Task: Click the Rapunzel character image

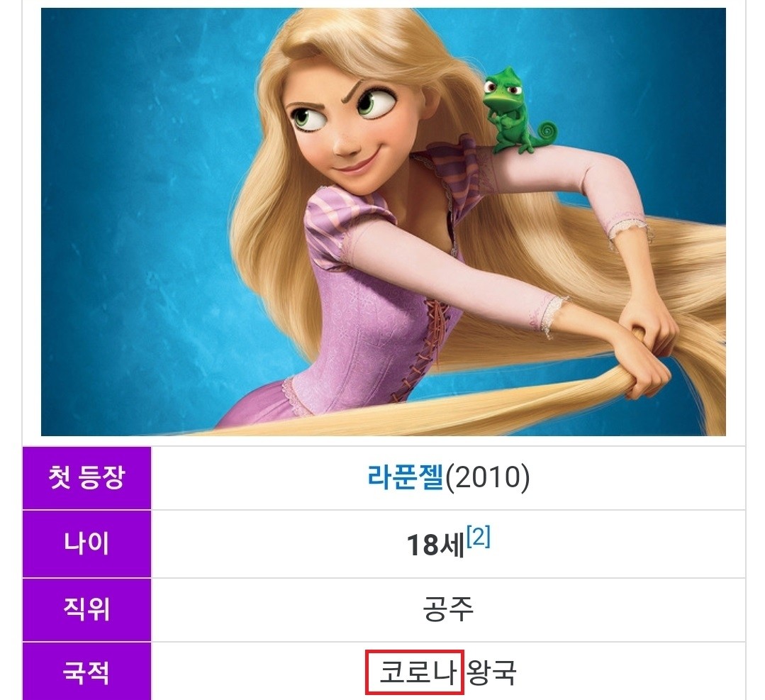Action: 384,221
